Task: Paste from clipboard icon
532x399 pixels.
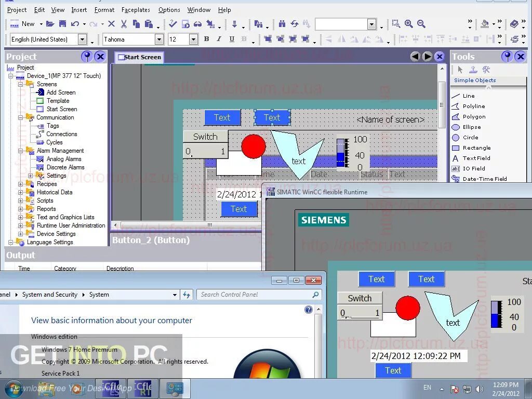Action: pyautogui.click(x=149, y=24)
